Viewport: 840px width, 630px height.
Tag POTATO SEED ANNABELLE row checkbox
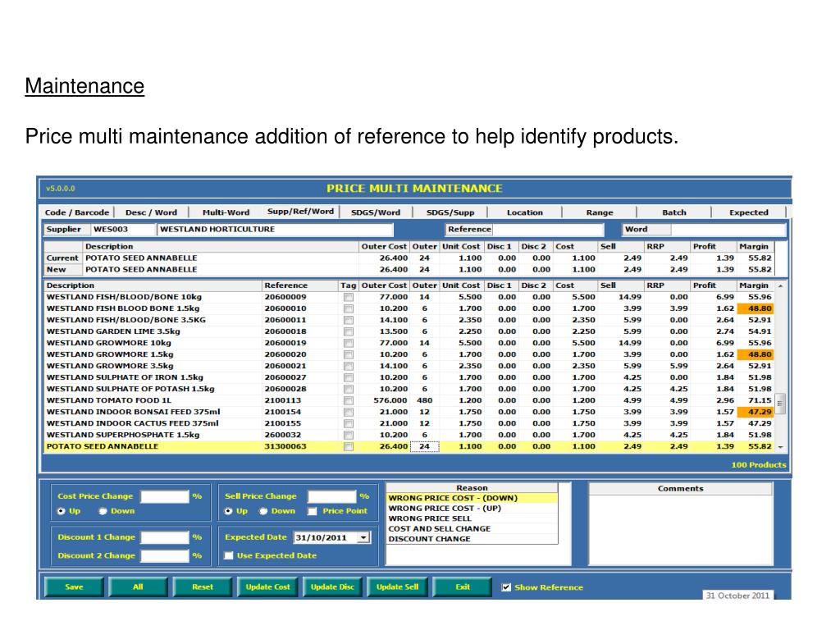coord(349,446)
